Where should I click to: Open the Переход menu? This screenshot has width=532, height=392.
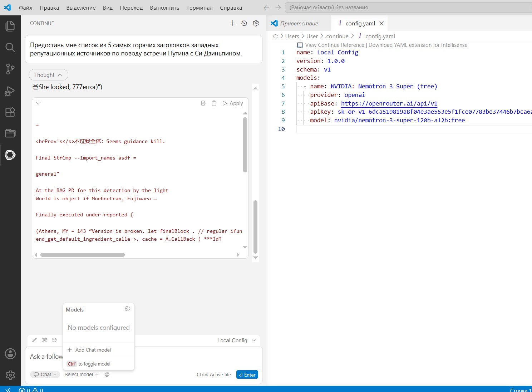click(x=131, y=8)
